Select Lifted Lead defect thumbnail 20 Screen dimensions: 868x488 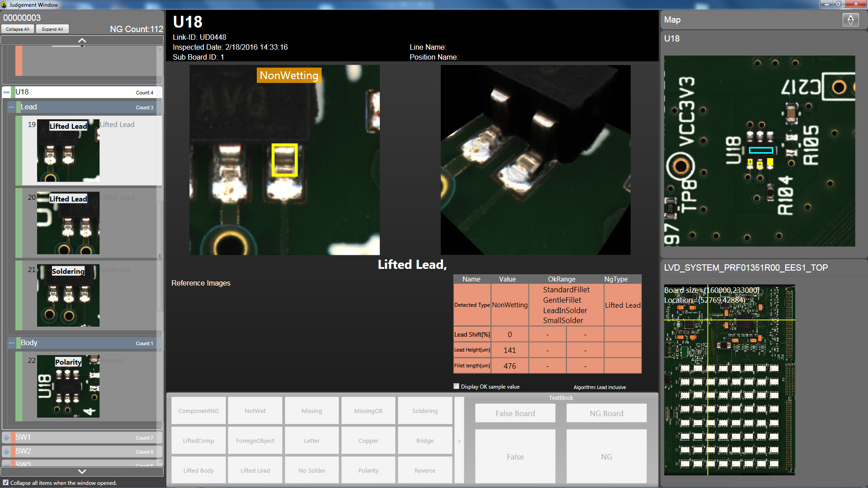[68, 223]
